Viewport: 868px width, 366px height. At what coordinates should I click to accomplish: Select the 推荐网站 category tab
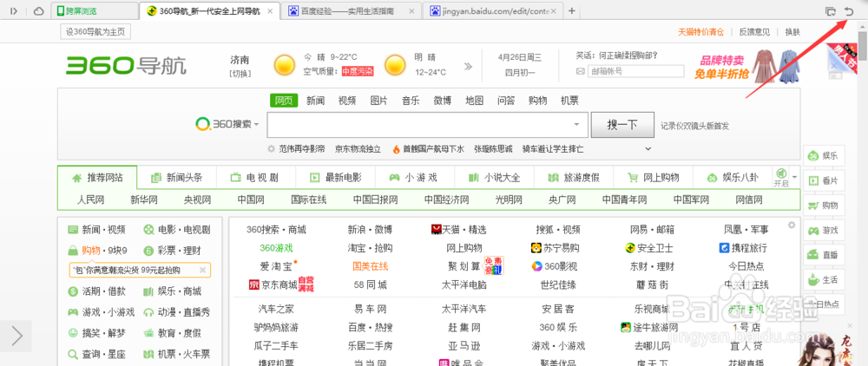97,178
